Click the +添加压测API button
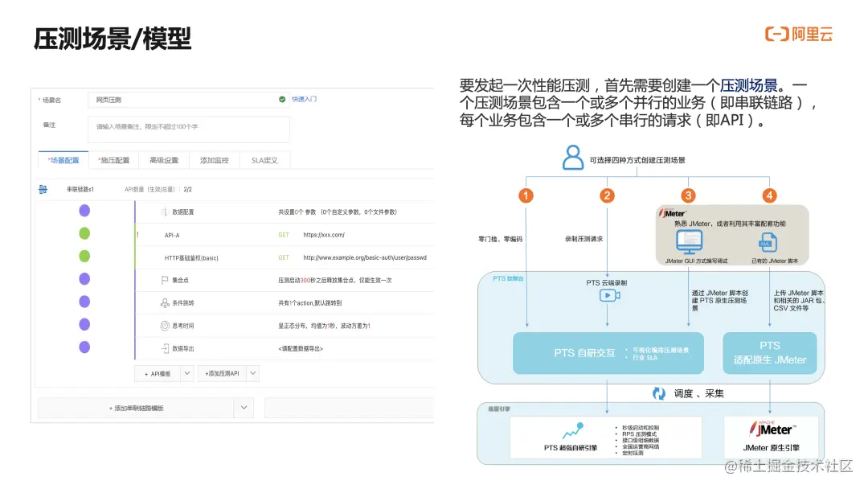 coord(222,373)
